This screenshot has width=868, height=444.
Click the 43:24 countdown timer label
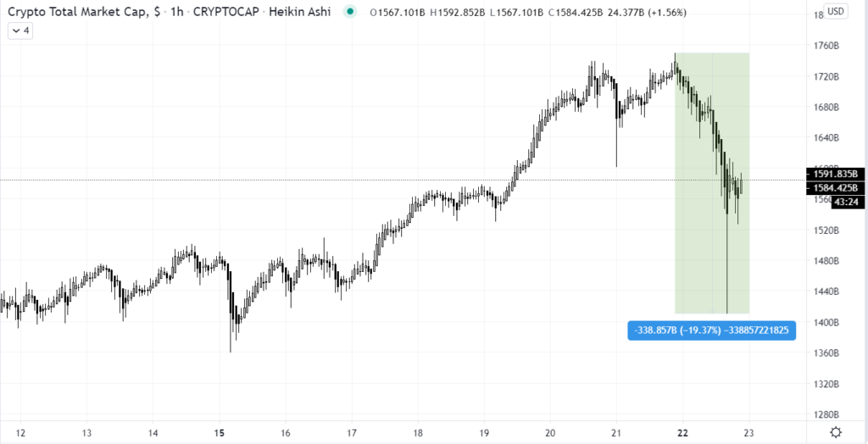(848, 202)
